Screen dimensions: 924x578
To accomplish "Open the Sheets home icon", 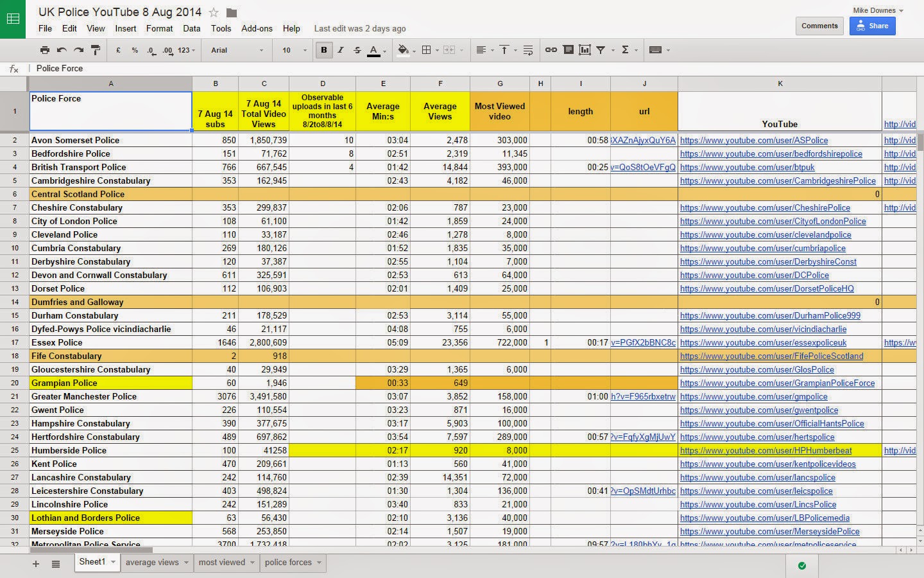I will [x=13, y=19].
